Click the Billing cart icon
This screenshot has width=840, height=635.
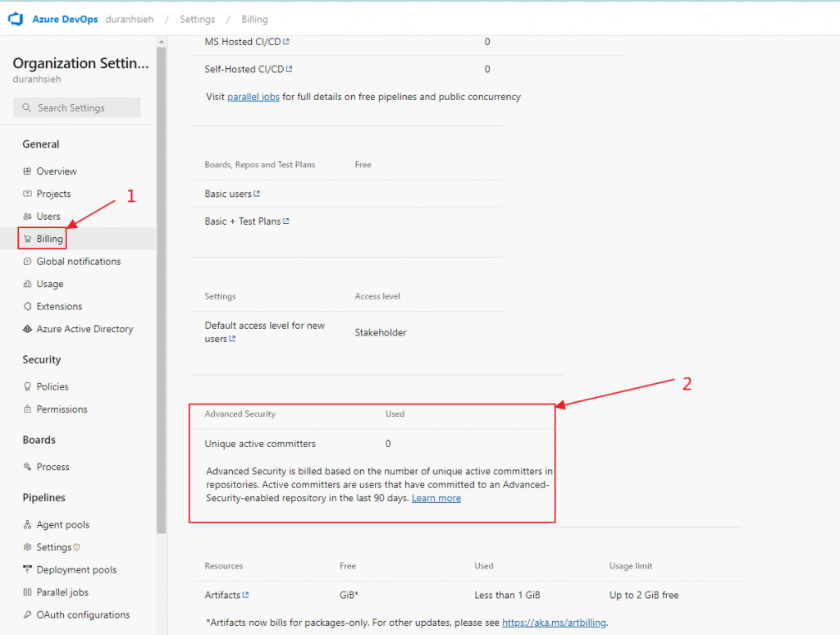[27, 239]
